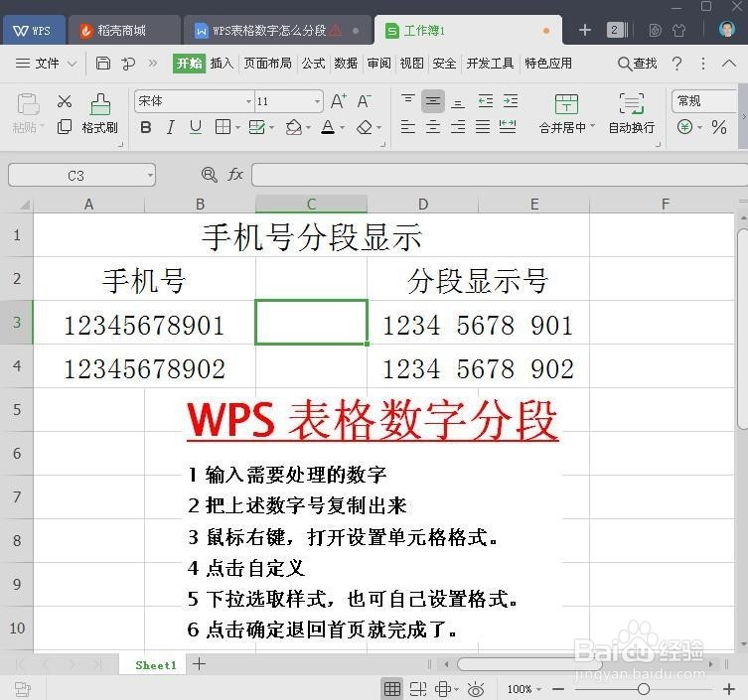The height and width of the screenshot is (700, 748).
Task: Open the 文件 file menu
Action: pos(39,64)
